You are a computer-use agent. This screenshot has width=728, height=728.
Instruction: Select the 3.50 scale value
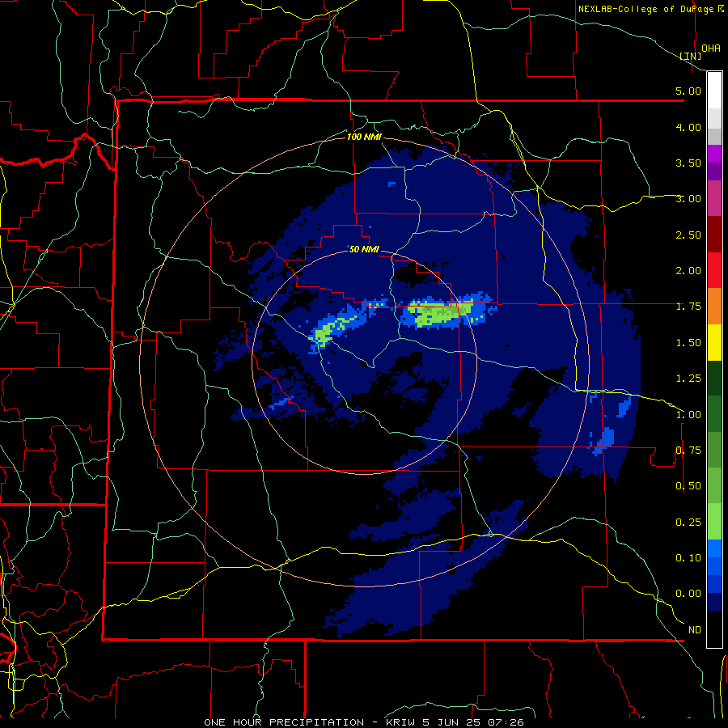[x=688, y=163]
